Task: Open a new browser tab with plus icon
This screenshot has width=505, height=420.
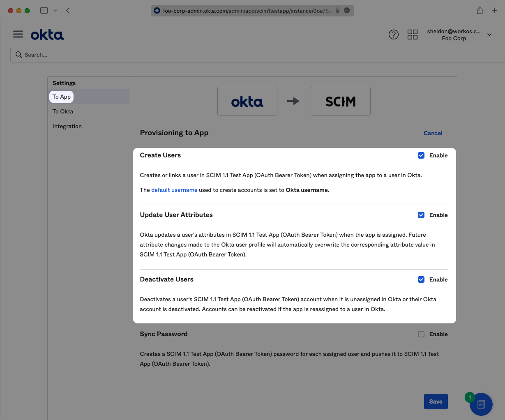Action: [494, 11]
